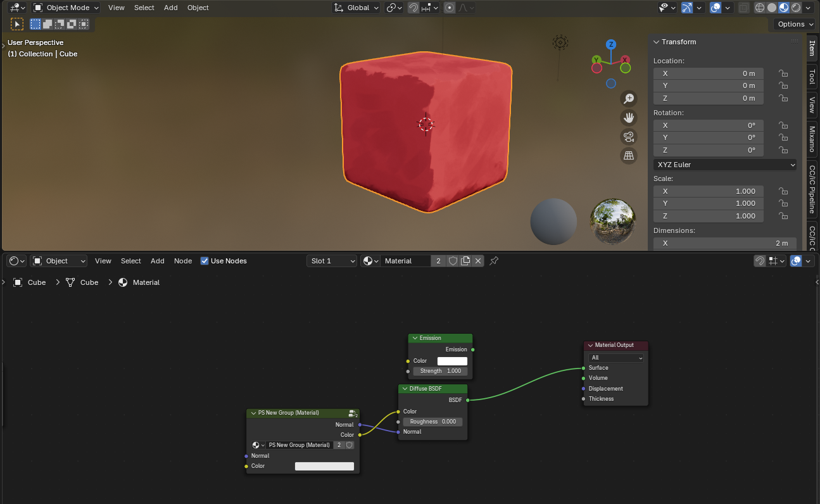Open the node editor type menu
Screen dimensions: 820x504
coord(17,261)
